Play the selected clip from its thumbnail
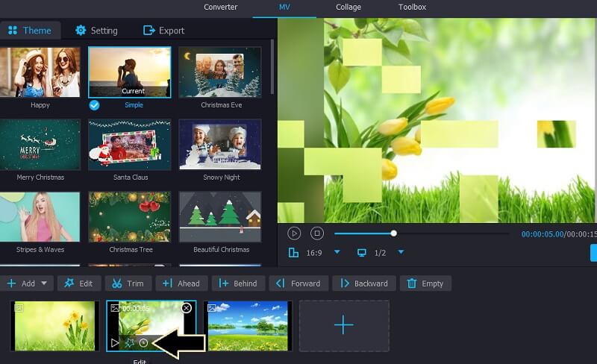The image size is (597, 364). [114, 343]
